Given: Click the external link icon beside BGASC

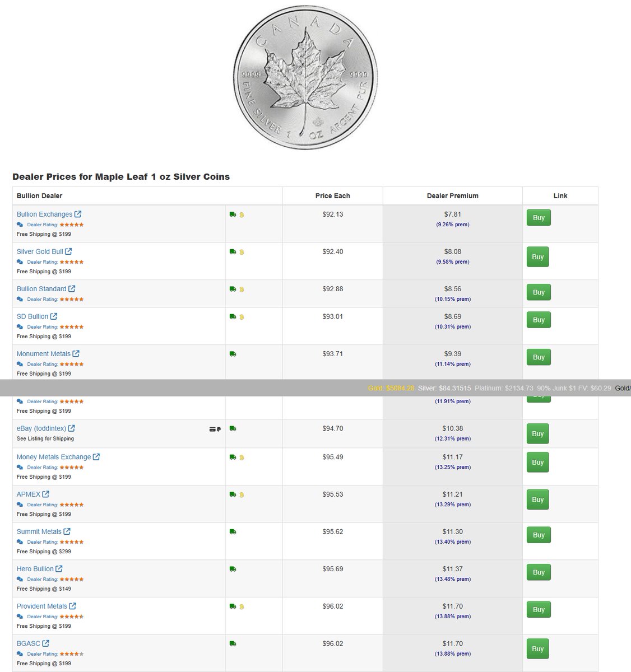Looking at the screenshot, I should (x=45, y=643).
